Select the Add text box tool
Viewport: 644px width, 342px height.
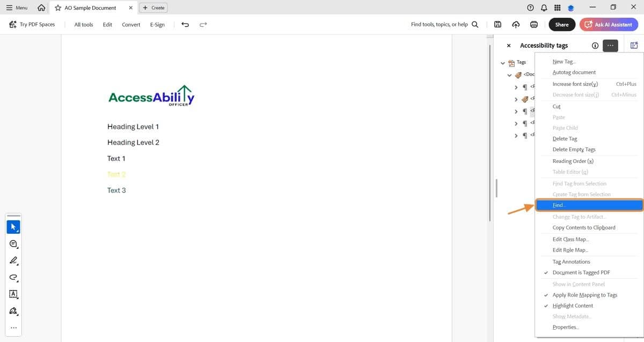pos(13,294)
